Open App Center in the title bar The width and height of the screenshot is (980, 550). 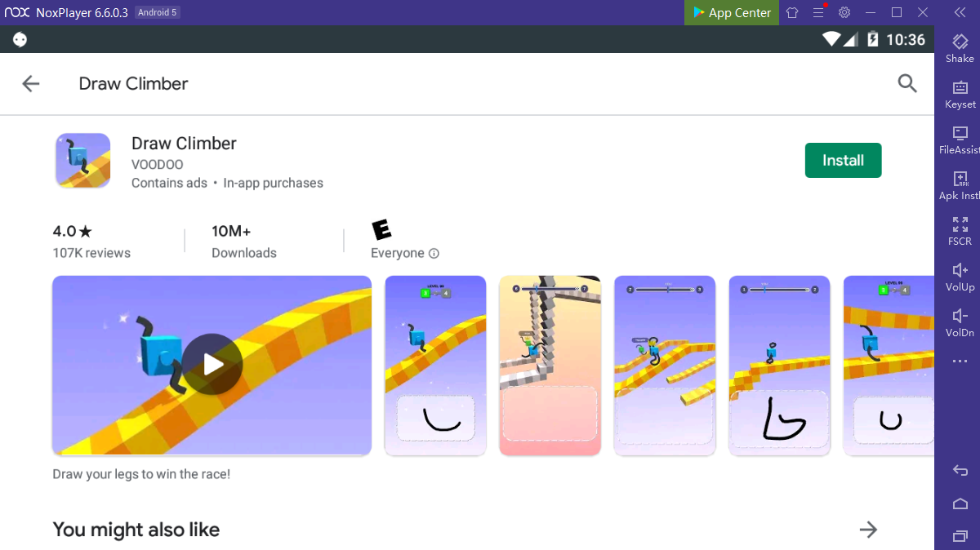point(731,12)
